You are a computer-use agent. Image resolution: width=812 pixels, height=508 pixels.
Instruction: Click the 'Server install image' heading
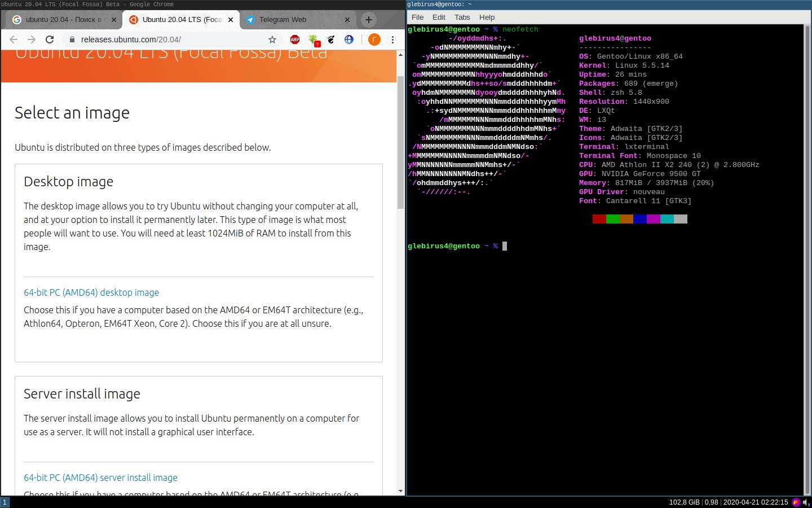pyautogui.click(x=82, y=394)
